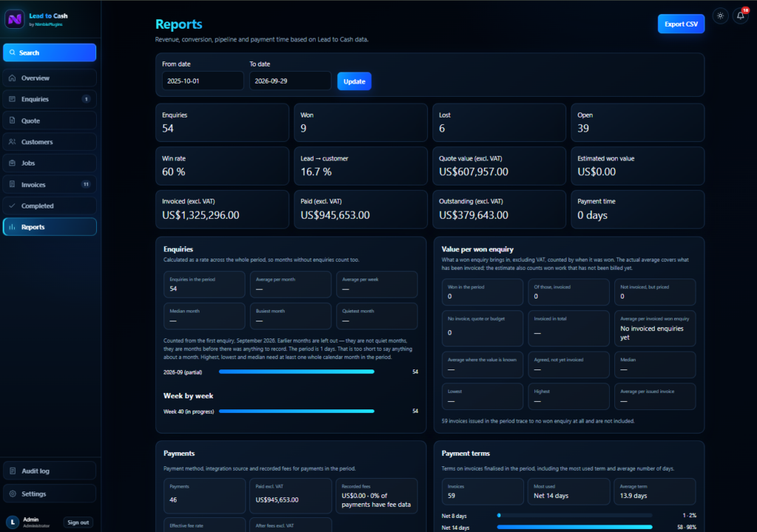
Task: Click the magnifier icon in Search
Action: tap(13, 52)
